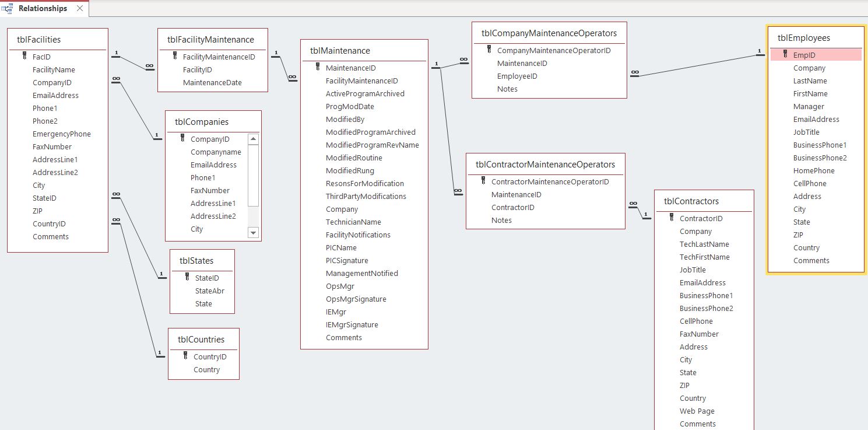The image size is (868, 430).
Task: Select the ProgModDate field
Action: (x=350, y=106)
